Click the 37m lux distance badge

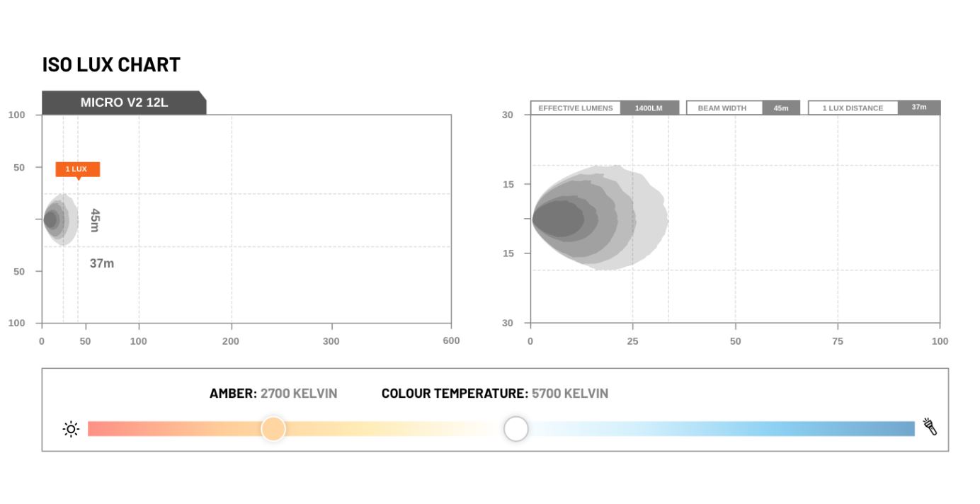[919, 108]
